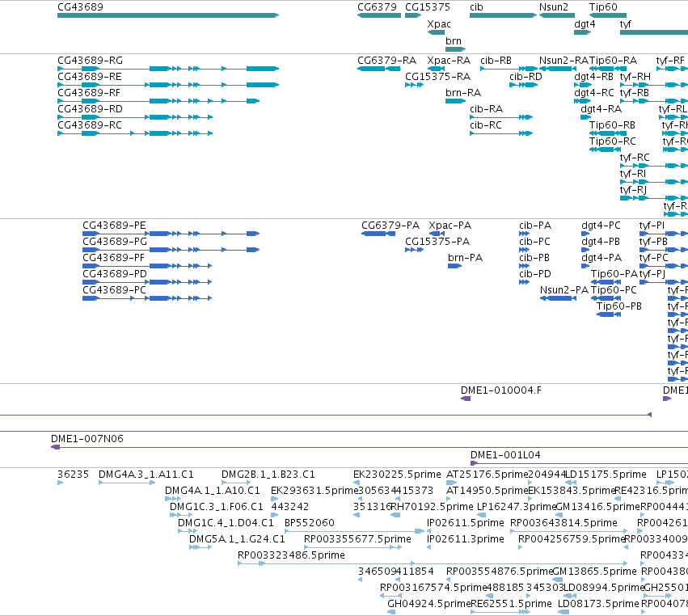688x616 pixels.
Task: Click transcript cib-RB
Action: pyautogui.click(x=509, y=69)
